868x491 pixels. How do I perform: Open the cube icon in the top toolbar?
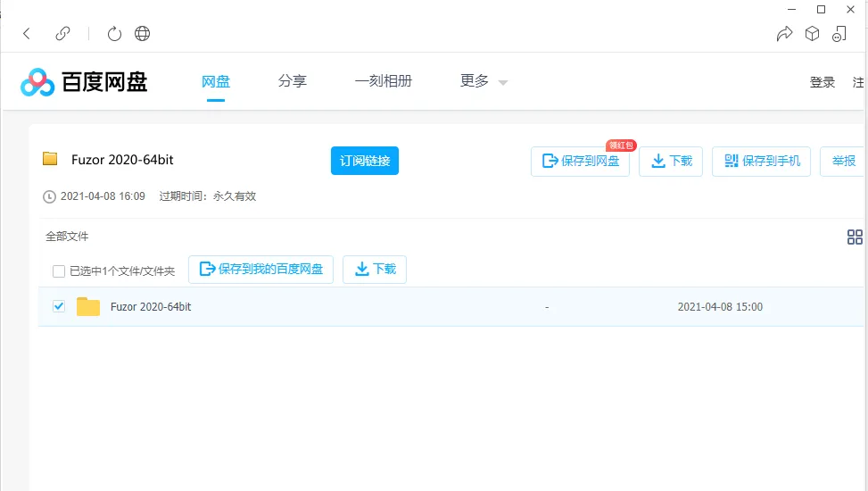[x=812, y=34]
